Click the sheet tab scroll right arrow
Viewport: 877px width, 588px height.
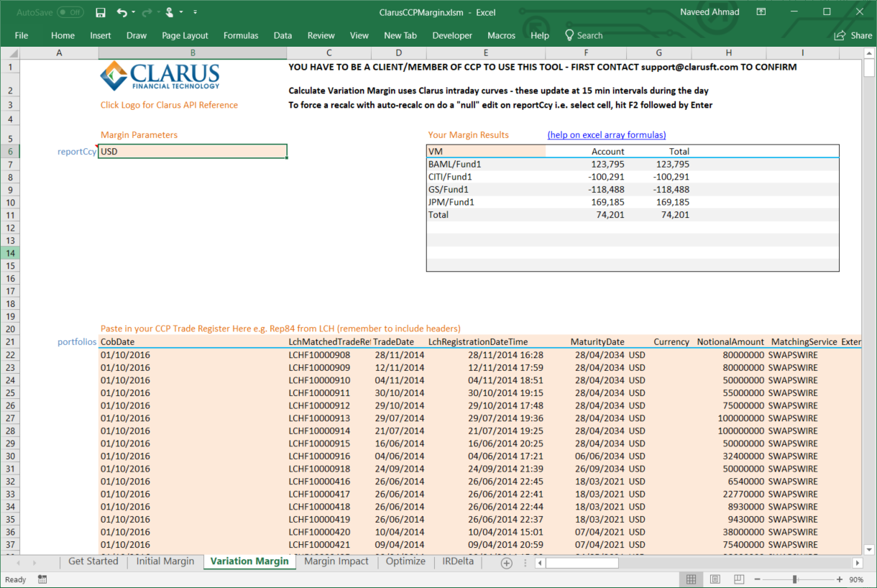tap(34, 563)
